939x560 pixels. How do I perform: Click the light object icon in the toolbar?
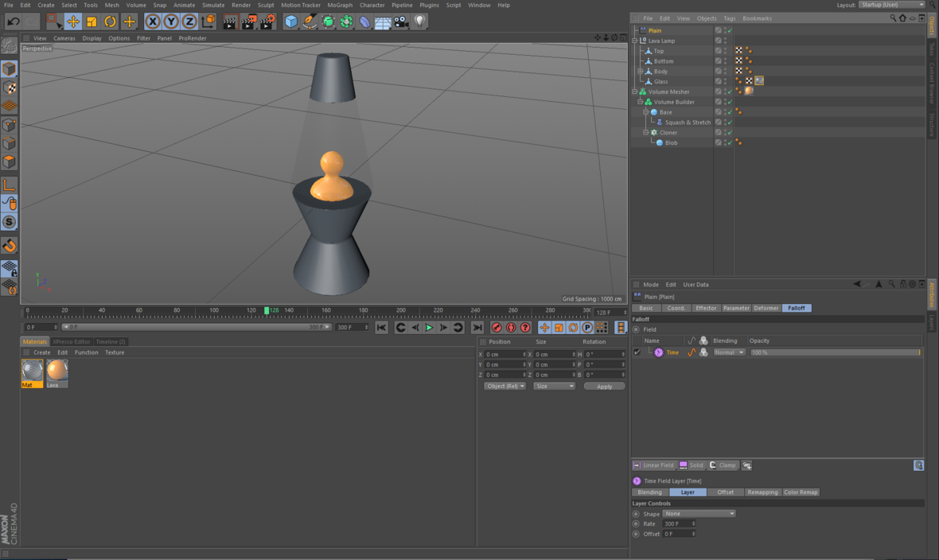[418, 21]
